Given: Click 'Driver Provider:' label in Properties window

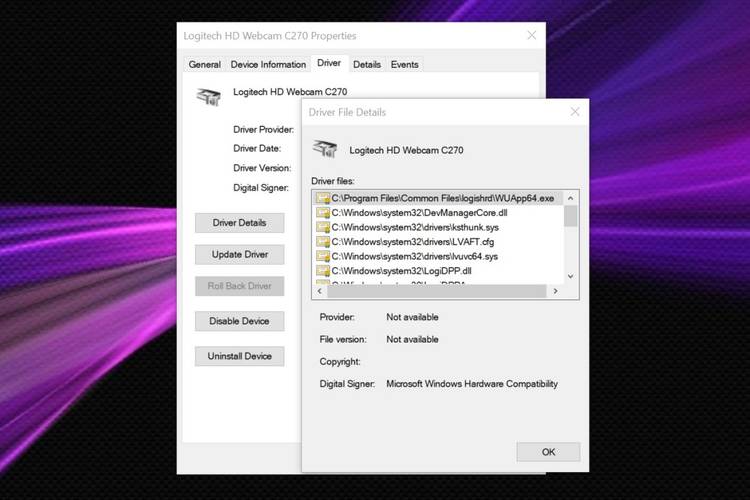Looking at the screenshot, I should click(x=264, y=129).
